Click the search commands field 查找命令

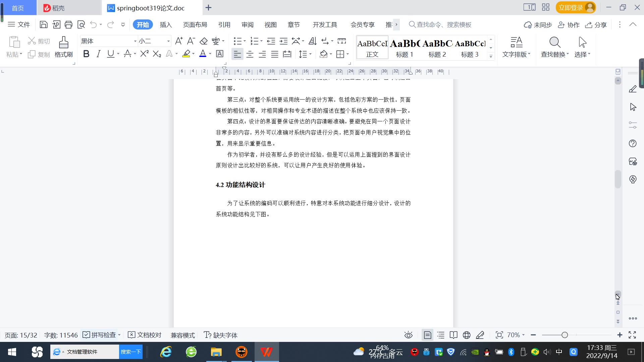(443, 24)
